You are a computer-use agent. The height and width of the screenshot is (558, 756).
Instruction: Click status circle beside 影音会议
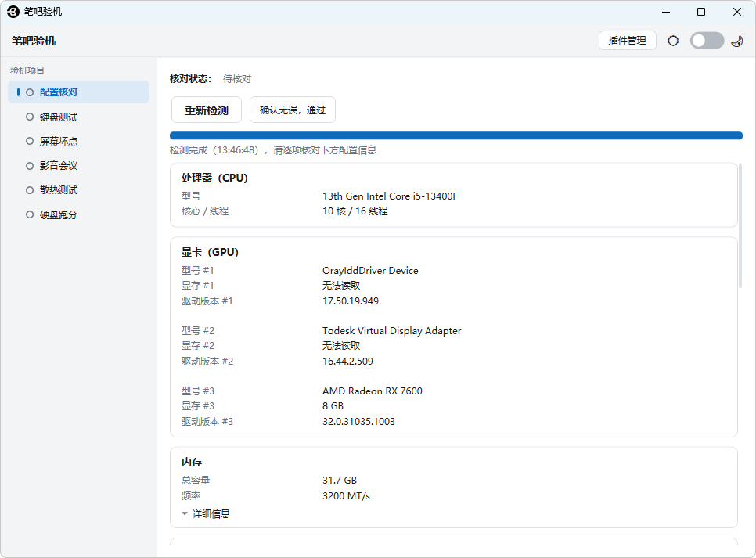point(30,165)
